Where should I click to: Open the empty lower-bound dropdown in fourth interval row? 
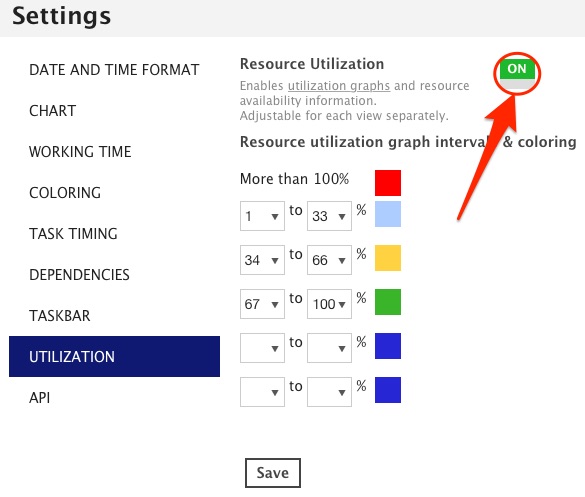pyautogui.click(x=262, y=348)
